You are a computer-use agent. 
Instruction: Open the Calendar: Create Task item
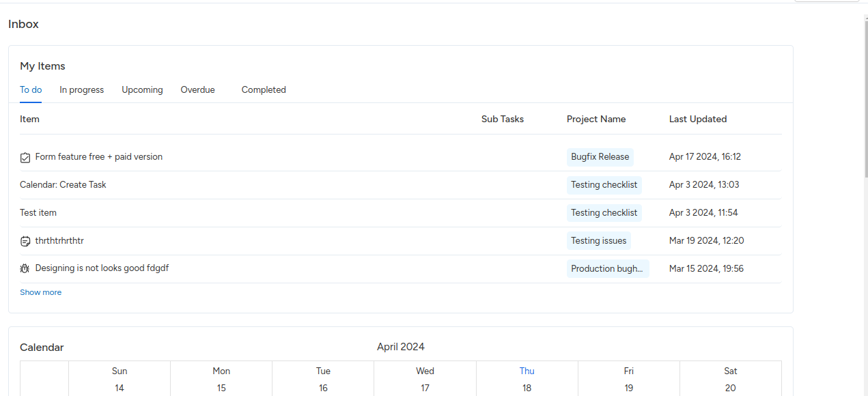click(63, 185)
